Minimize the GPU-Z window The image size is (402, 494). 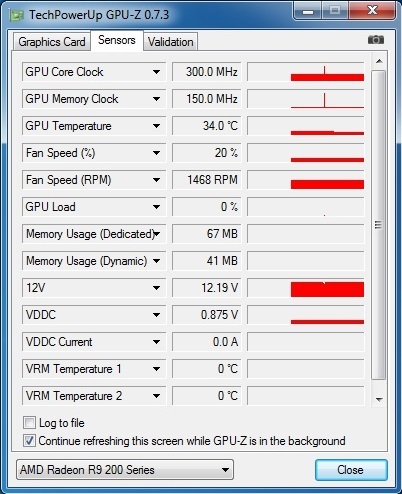pos(308,12)
